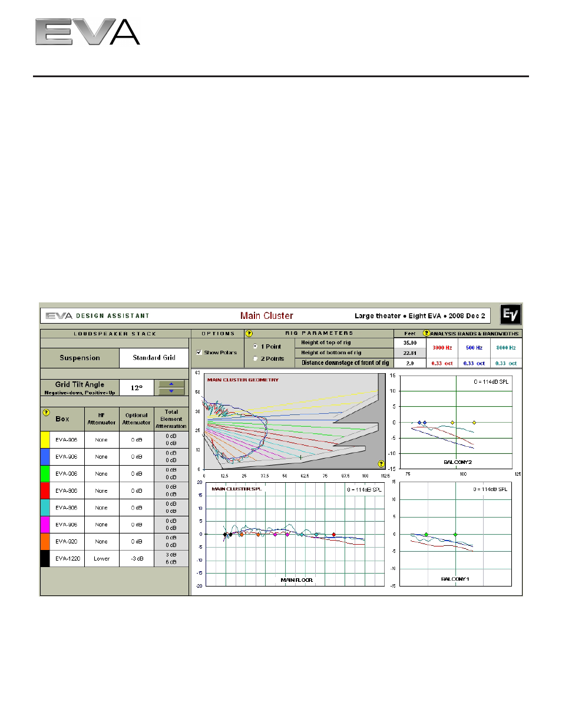Click the red color swatch in the stack
Viewport: 562px width, 728px height.
(x=45, y=491)
